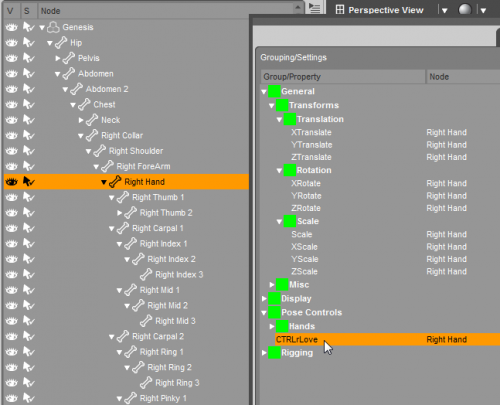Click the draw style sphere icon
Image resolution: width=500 pixels, height=405 pixels.
pyautogui.click(x=465, y=10)
